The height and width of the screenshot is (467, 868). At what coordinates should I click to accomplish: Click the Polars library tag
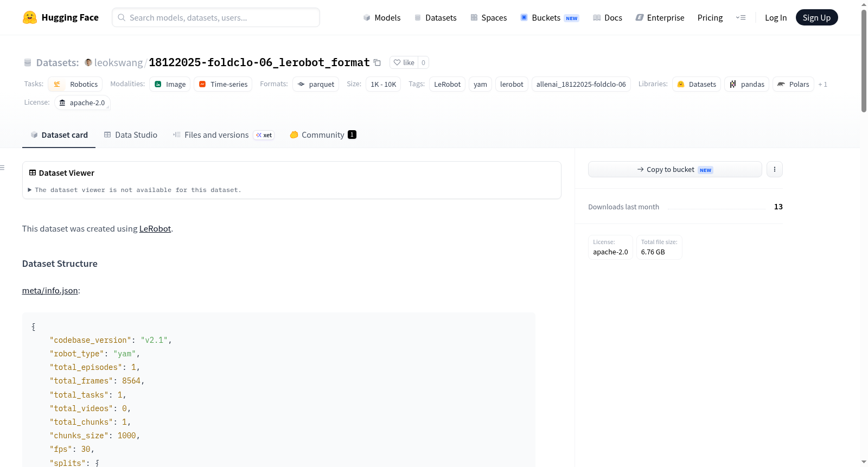tap(793, 84)
